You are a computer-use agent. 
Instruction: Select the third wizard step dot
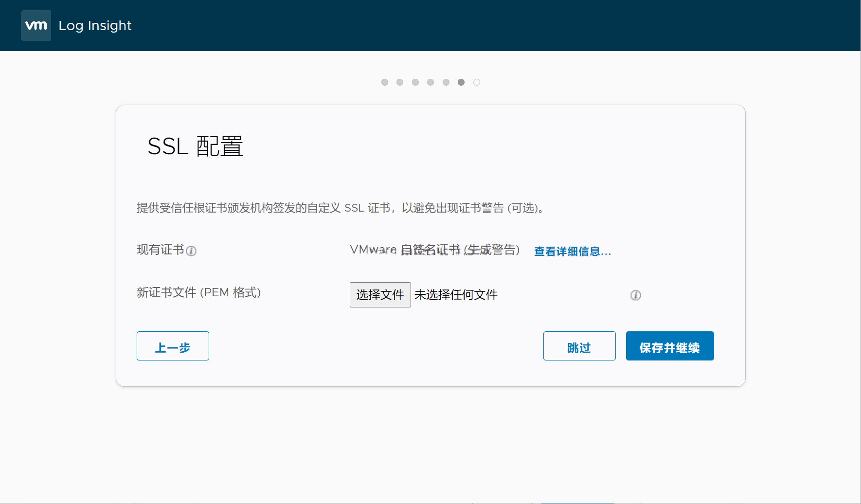(x=415, y=82)
